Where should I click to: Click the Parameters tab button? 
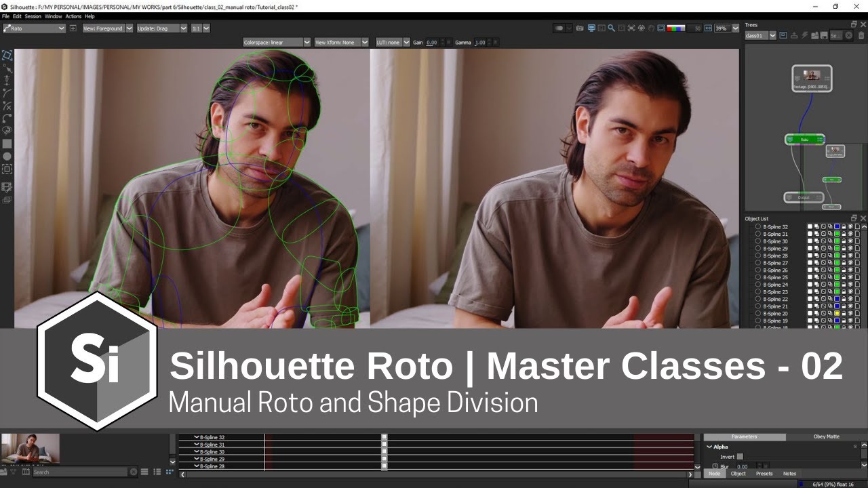(744, 437)
